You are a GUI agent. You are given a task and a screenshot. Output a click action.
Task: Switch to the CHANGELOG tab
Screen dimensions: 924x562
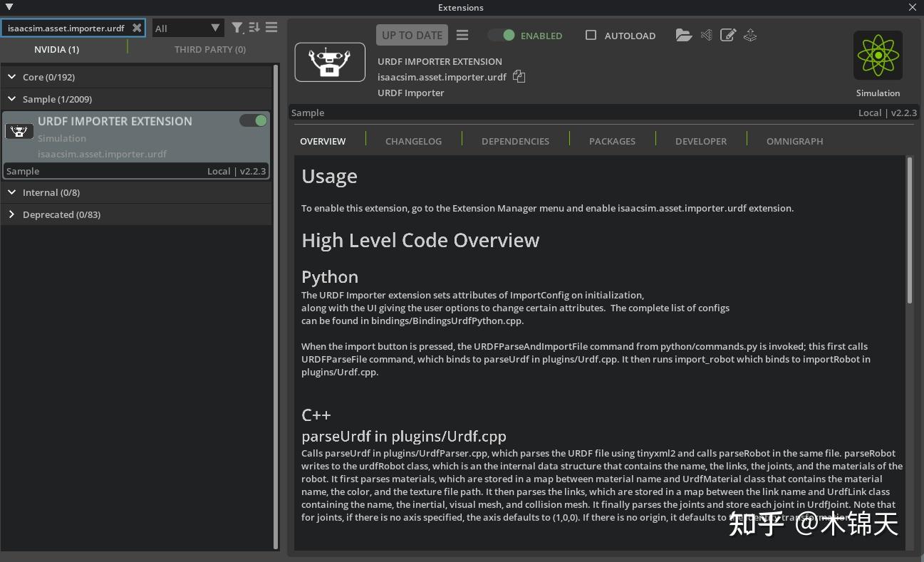coord(413,141)
